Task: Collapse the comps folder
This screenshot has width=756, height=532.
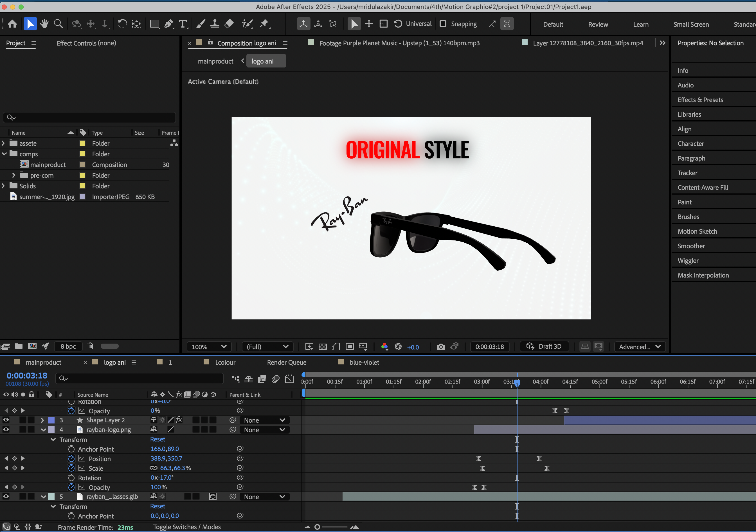Action: [4, 154]
